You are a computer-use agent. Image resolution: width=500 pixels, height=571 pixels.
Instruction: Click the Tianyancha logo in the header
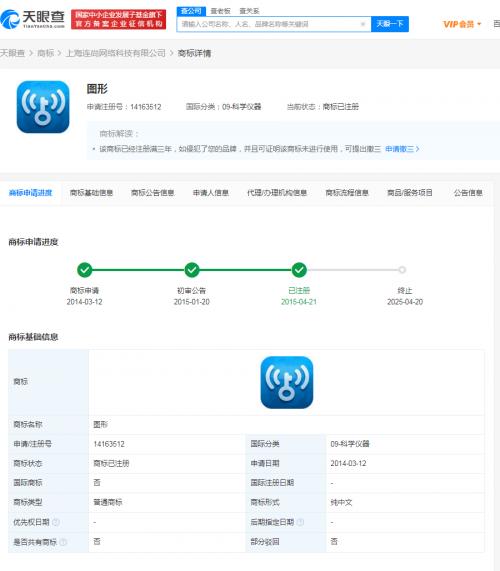[33, 19]
